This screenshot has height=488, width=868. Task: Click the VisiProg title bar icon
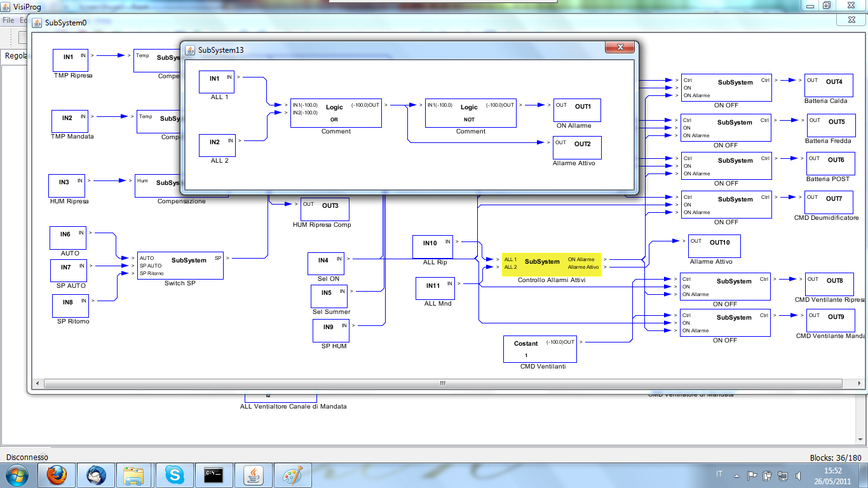point(6,7)
